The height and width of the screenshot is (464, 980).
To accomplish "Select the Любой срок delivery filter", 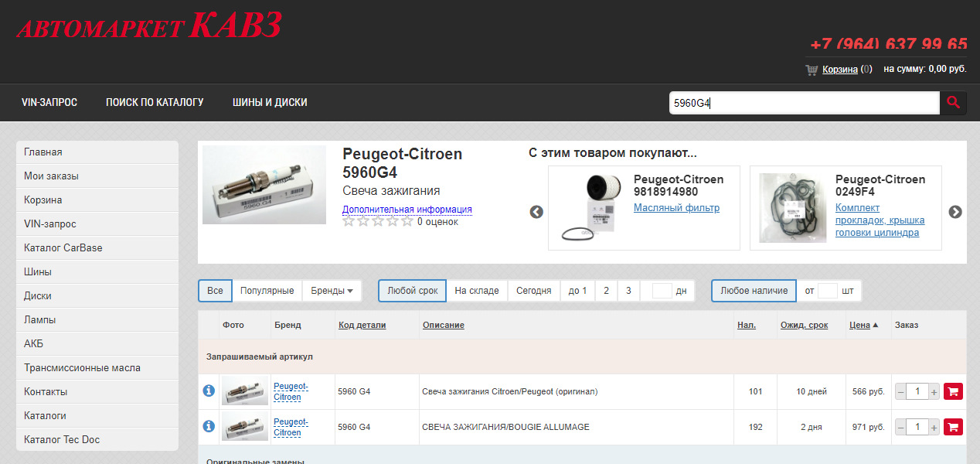I will [413, 291].
